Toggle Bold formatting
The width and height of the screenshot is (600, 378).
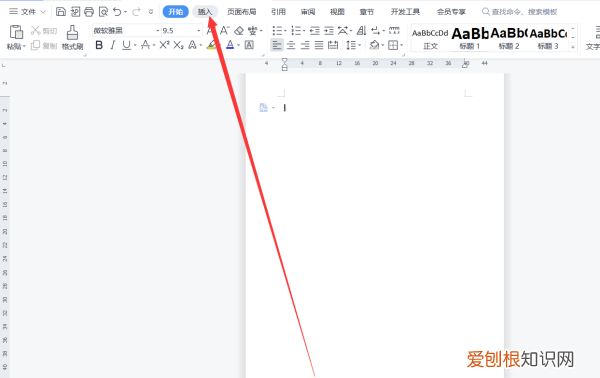[99, 45]
